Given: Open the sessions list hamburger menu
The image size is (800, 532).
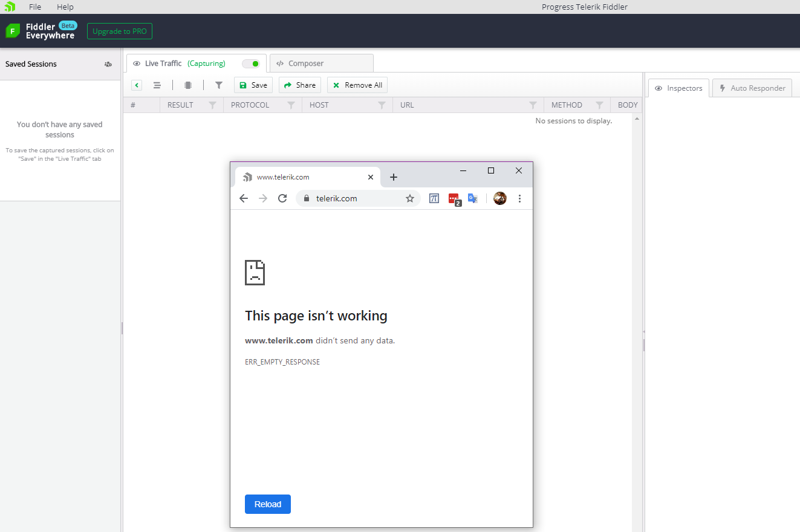Looking at the screenshot, I should 157,85.
